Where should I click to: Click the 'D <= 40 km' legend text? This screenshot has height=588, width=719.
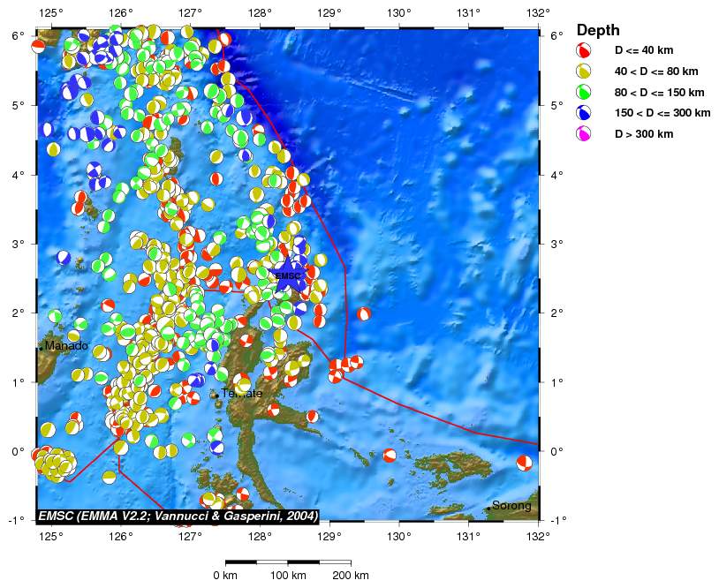[645, 50]
